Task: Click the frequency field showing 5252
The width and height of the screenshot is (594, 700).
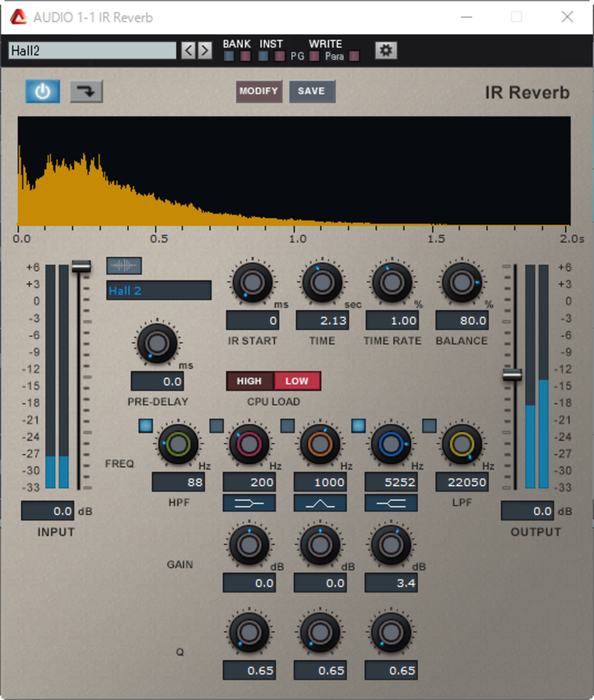Action: [x=391, y=483]
